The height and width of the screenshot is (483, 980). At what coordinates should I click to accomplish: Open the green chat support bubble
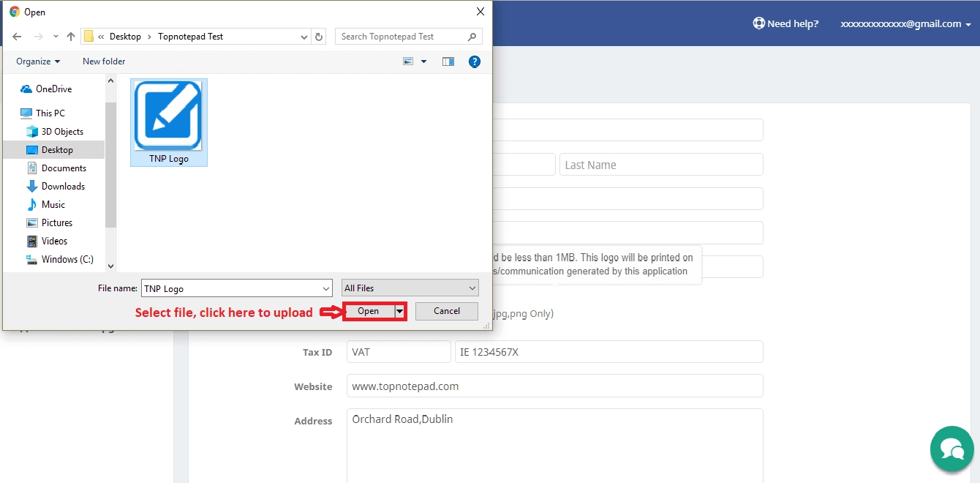tap(951, 449)
